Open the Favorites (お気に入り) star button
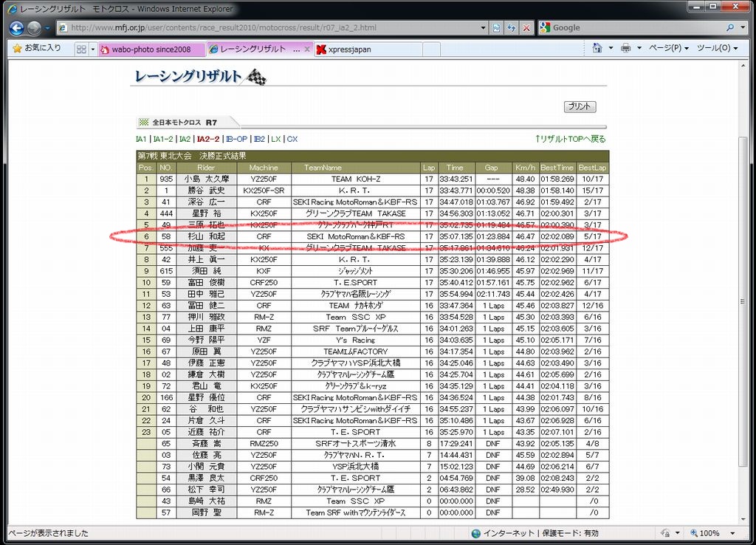The height and width of the screenshot is (545, 756). (x=37, y=48)
